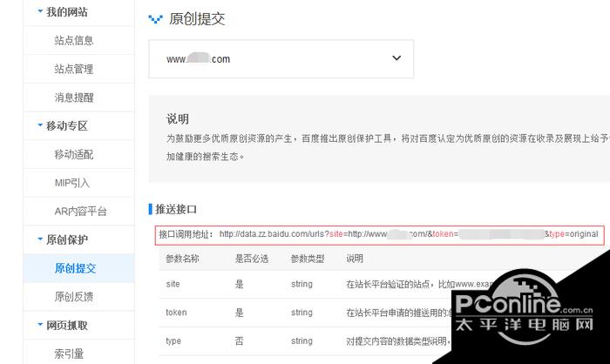Click the 接口调用地址 URL text
The height and width of the screenshot is (364, 610).
(409, 234)
